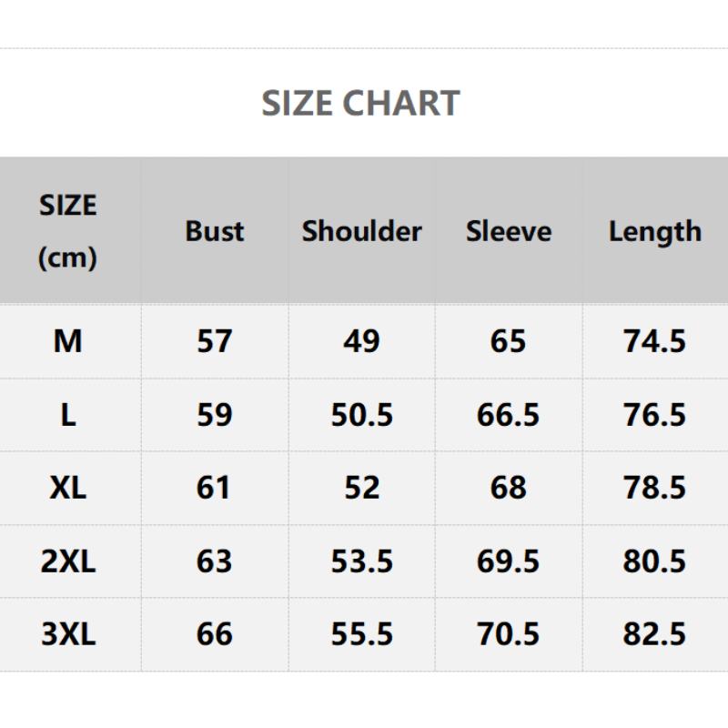Click length value 74.5 for size M
Image resolution: width=728 pixels, height=728 pixels.
point(655,341)
